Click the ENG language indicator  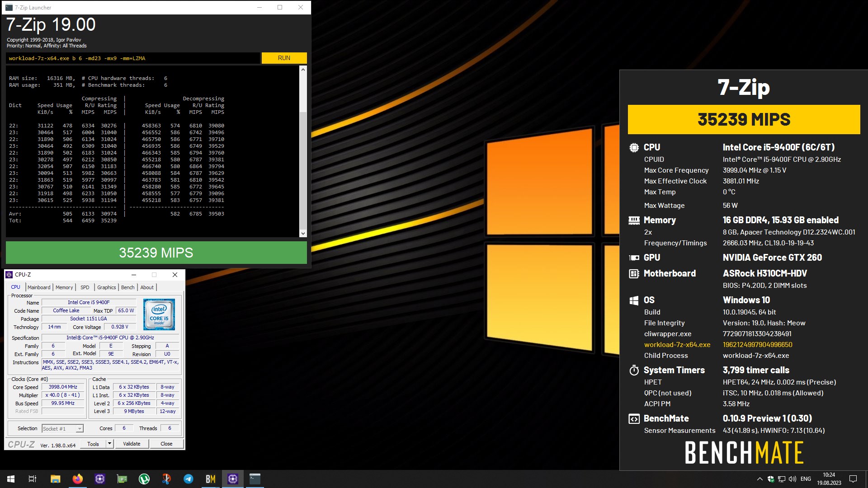(806, 479)
